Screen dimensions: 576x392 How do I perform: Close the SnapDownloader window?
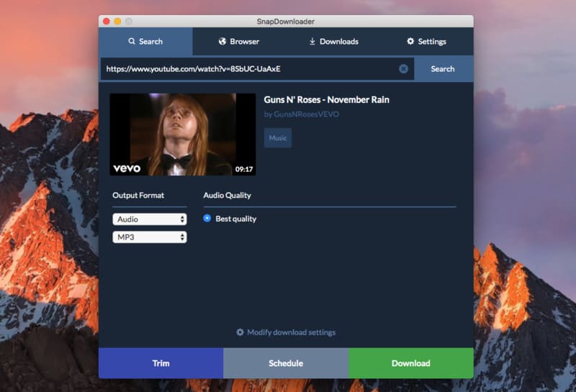107,22
